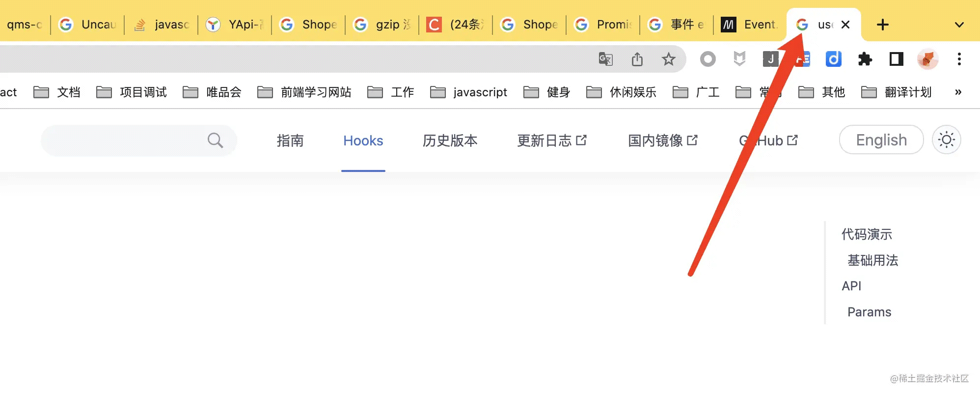Select the Hooks navigation tab
980x394 pixels.
pos(363,141)
